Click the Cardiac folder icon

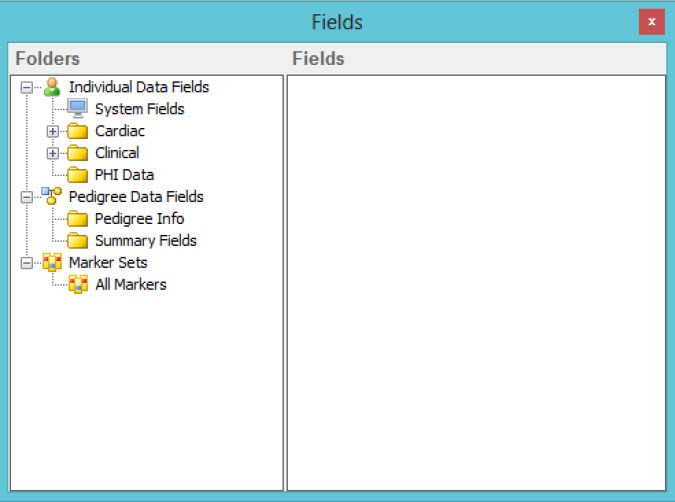tap(78, 131)
